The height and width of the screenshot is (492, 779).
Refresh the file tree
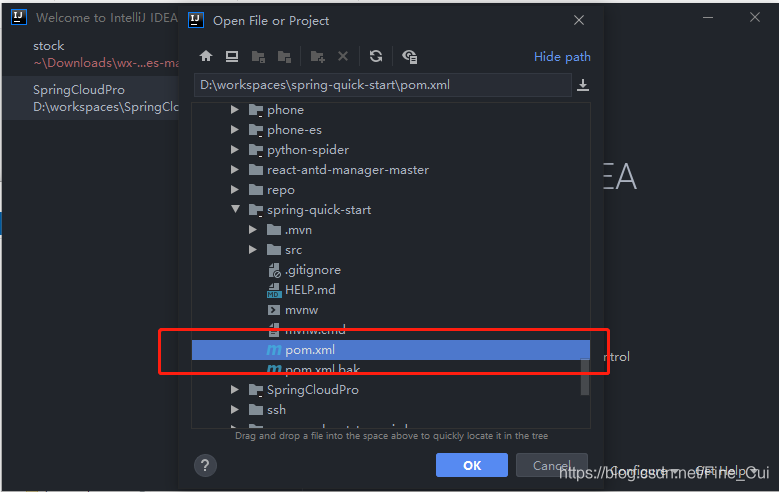(376, 56)
